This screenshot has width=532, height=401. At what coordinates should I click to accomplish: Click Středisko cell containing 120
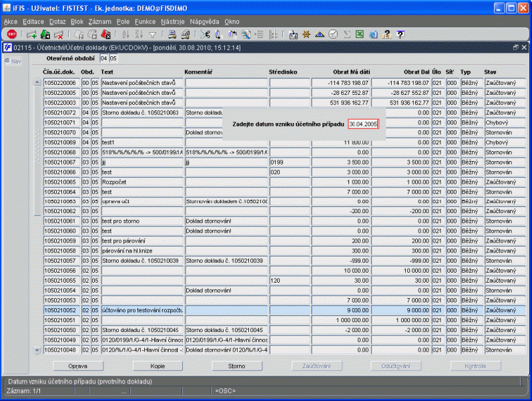pyautogui.click(x=290, y=281)
